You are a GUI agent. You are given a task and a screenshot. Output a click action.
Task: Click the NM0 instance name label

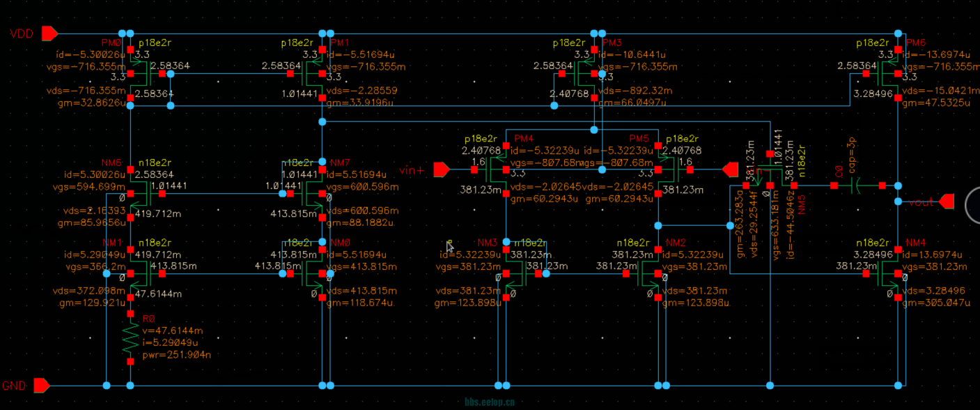click(x=340, y=242)
